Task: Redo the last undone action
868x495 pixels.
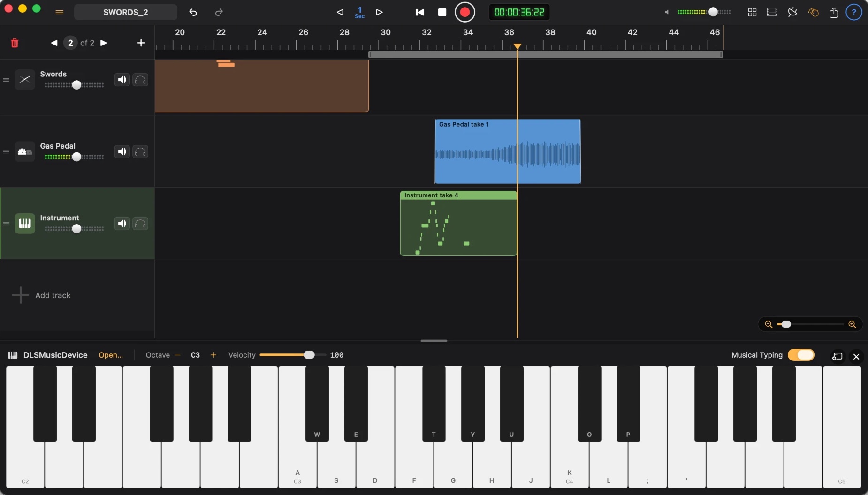Action: coord(219,12)
